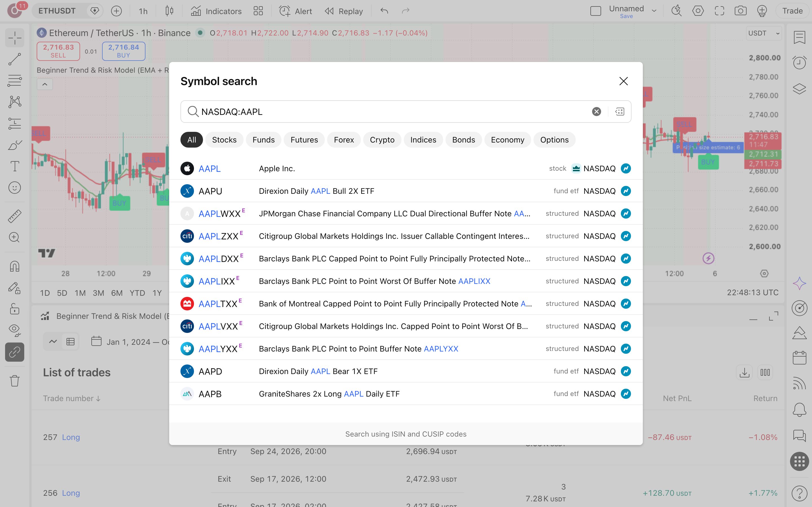The height and width of the screenshot is (507, 812).
Task: Start Bar Replay mode
Action: click(x=344, y=11)
